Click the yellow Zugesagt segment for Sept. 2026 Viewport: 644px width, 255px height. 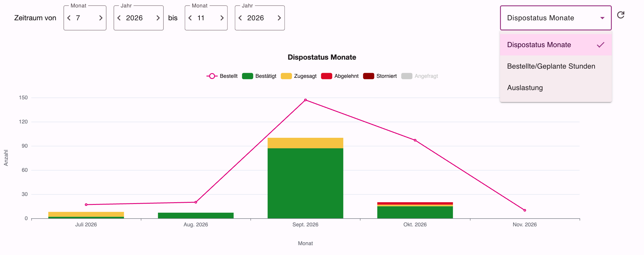(305, 143)
